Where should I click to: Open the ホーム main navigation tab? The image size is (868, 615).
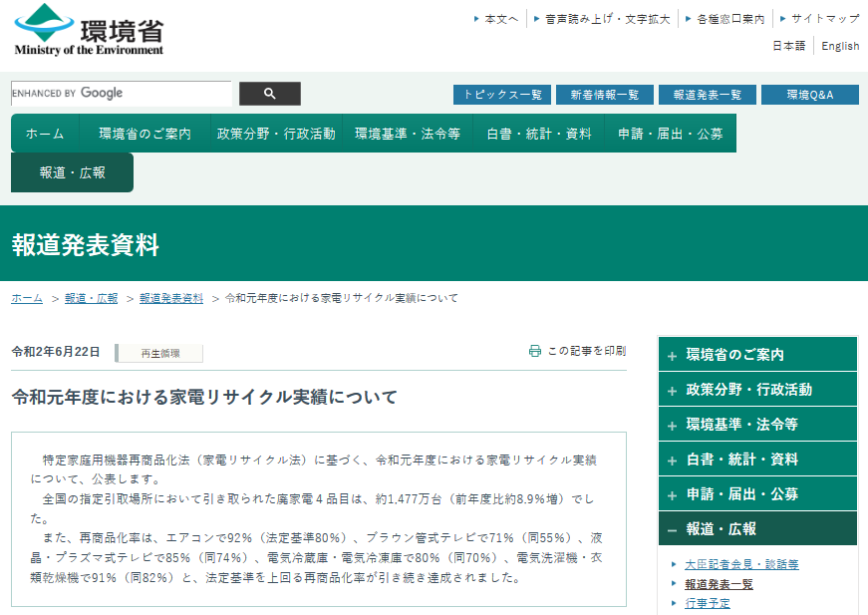click(45, 134)
